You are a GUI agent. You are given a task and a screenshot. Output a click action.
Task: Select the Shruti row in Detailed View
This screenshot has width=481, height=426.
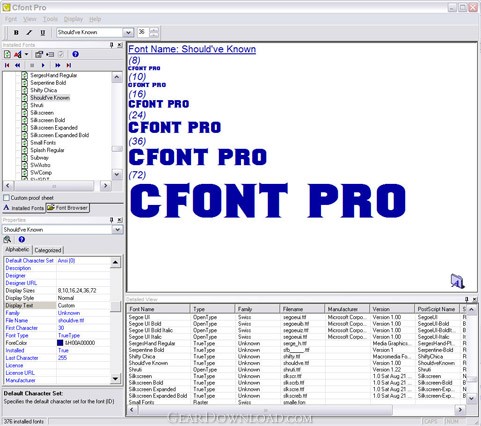[x=297, y=370]
